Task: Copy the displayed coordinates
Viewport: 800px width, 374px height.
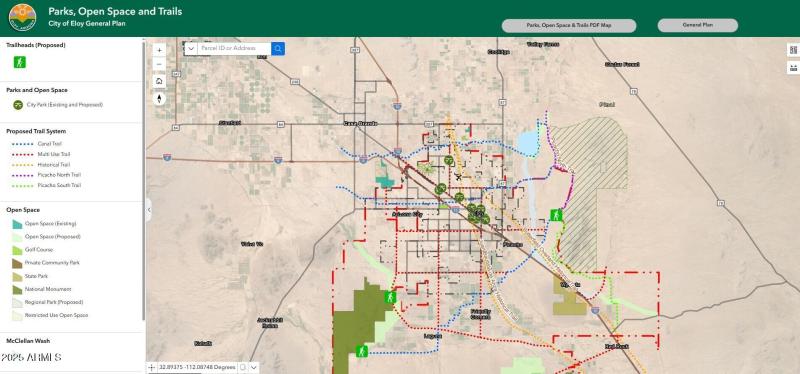Action: tap(243, 367)
